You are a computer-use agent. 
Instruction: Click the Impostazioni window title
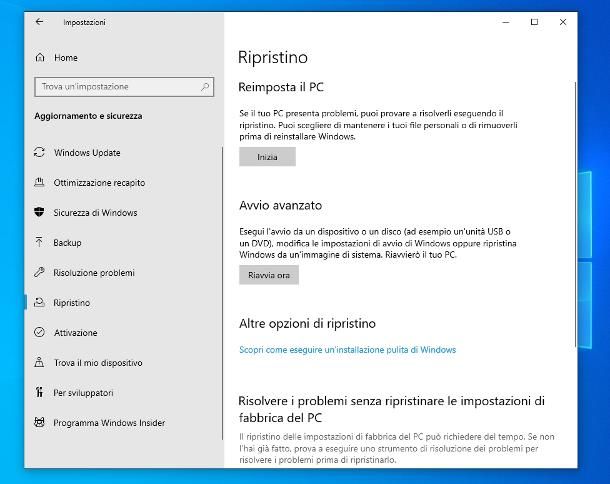pos(84,22)
